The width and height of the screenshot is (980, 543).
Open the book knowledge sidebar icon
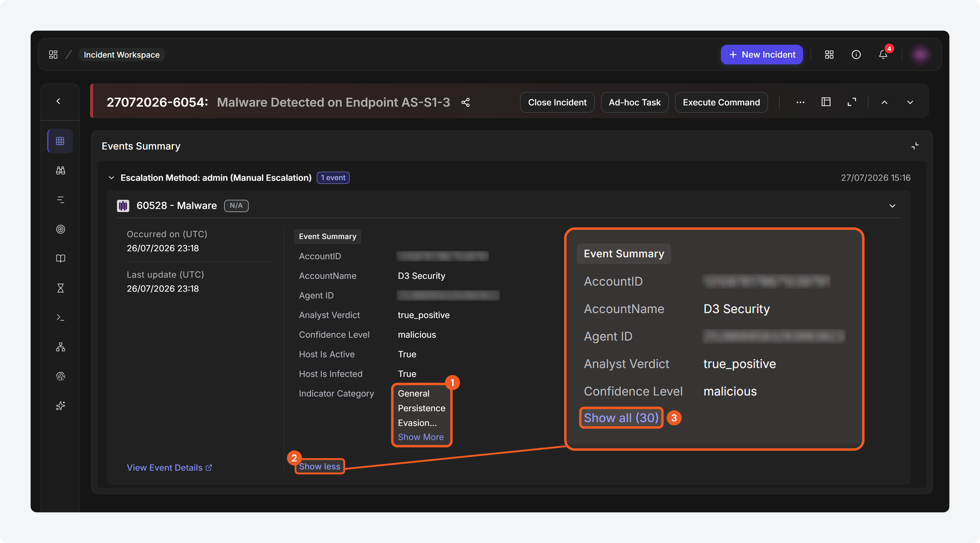pos(60,259)
